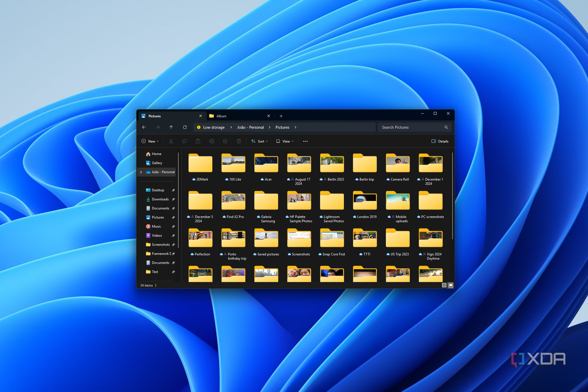Select the Rename icon

(x=212, y=141)
